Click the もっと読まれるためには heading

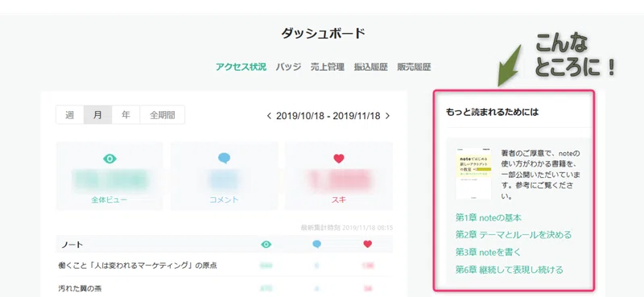[492, 112]
